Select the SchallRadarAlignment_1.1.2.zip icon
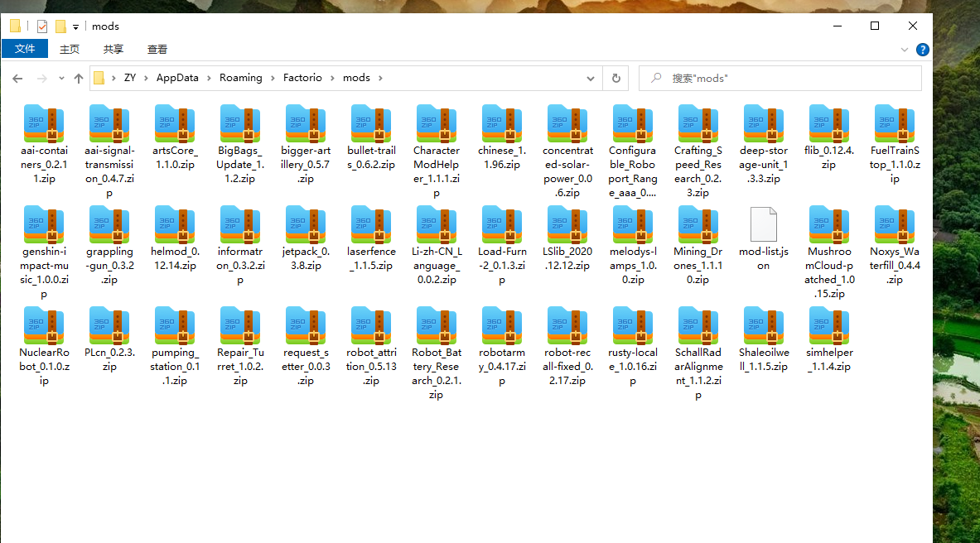 [698, 326]
